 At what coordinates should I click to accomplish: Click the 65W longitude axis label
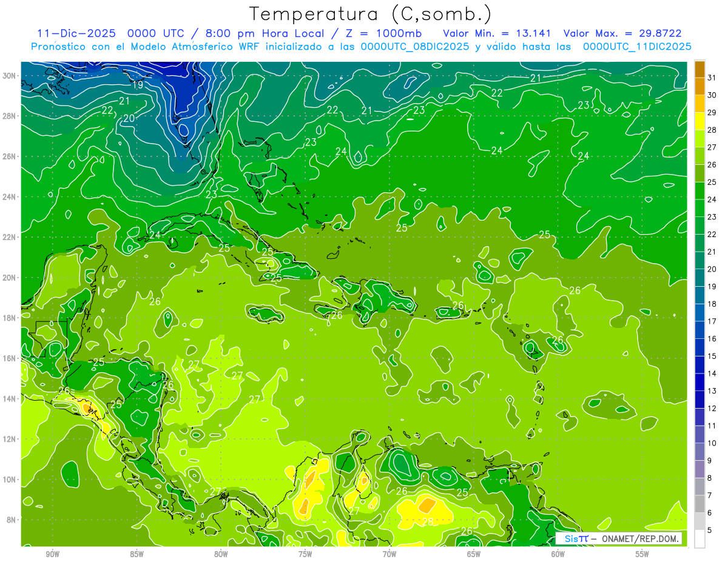tap(474, 554)
